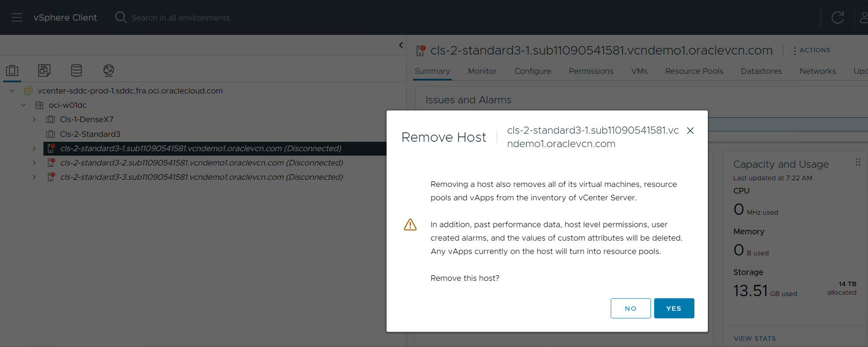The height and width of the screenshot is (347, 868).
Task: Switch to Hosts and Clusters view icon
Action: (x=12, y=70)
